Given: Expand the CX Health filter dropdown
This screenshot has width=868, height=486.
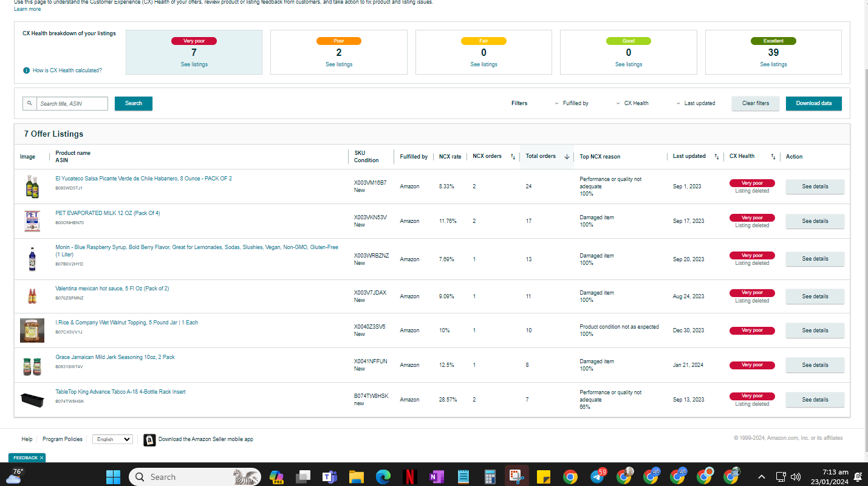Looking at the screenshot, I should click(632, 103).
